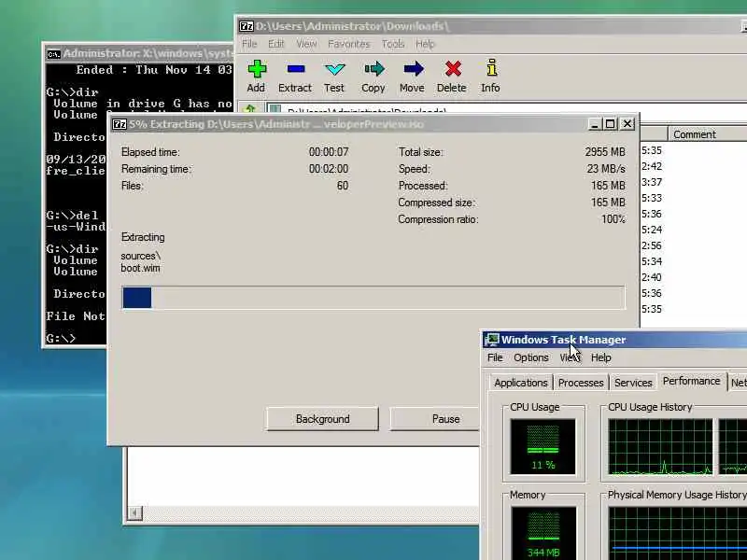This screenshot has height=560, width=747.
Task: Click the red Delete icon in 7-Zip
Action: 453,69
